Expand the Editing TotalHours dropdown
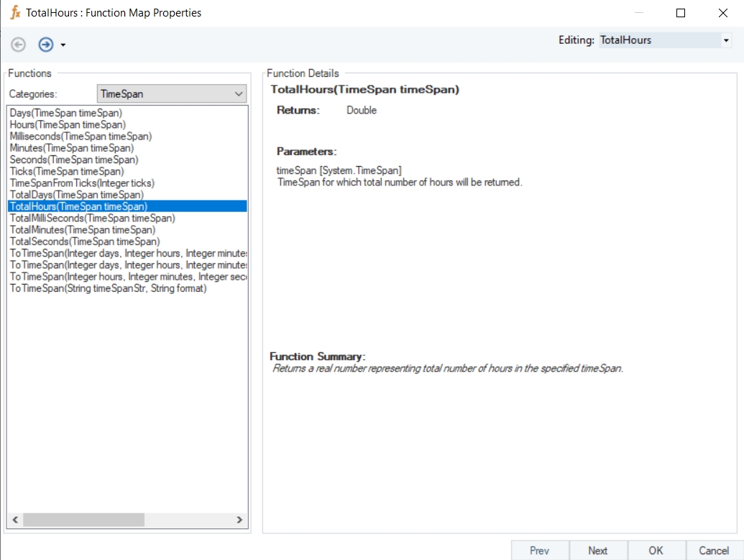744x560 pixels. click(725, 41)
